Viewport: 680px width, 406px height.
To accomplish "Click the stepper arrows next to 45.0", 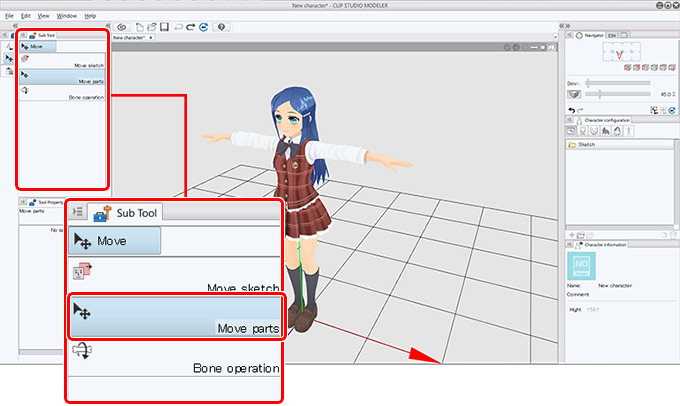I will pos(674,94).
